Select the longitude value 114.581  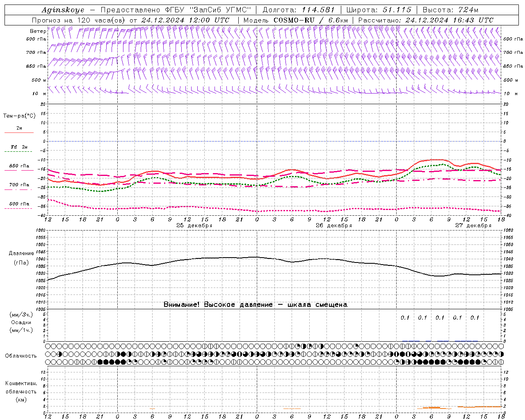pyautogui.click(x=318, y=10)
